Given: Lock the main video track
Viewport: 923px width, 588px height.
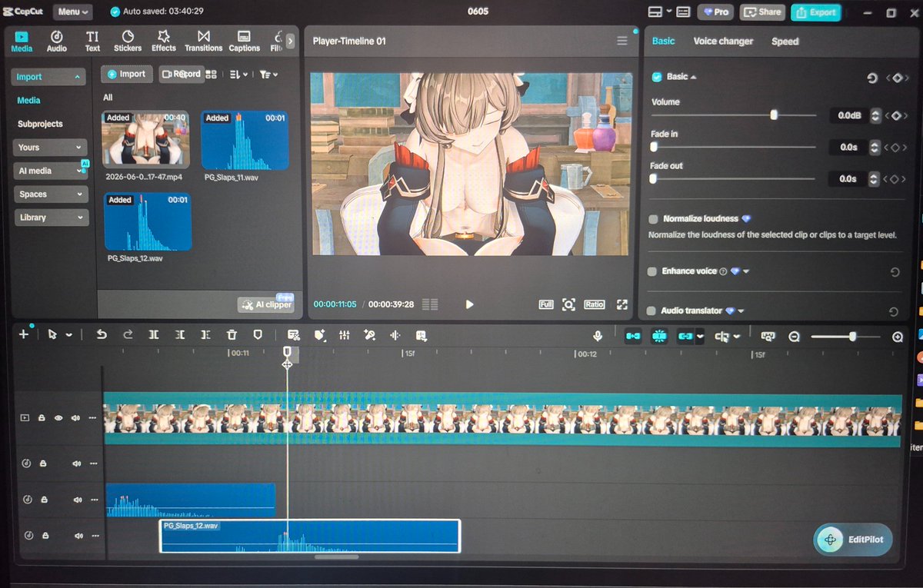Looking at the screenshot, I should coord(42,418).
